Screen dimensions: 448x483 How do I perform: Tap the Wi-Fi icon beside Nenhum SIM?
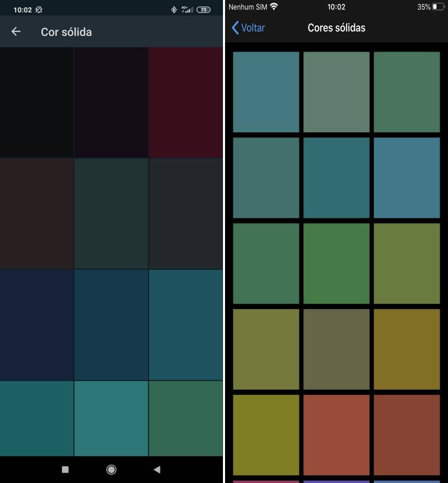273,6
